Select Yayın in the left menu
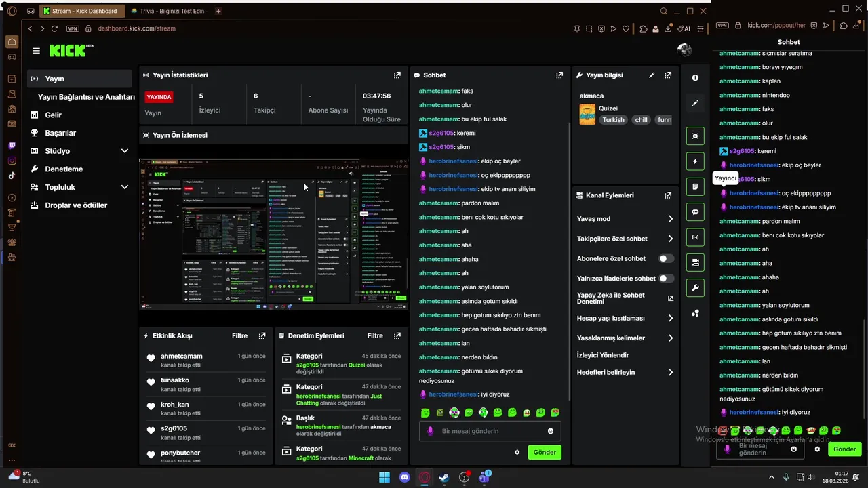The height and width of the screenshot is (488, 868). (x=80, y=79)
